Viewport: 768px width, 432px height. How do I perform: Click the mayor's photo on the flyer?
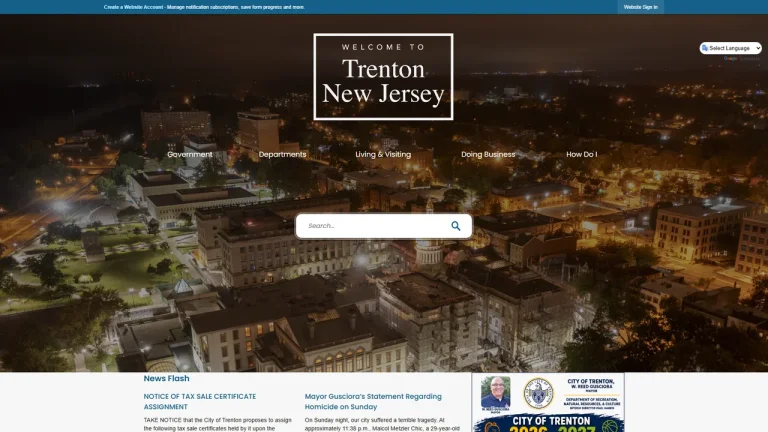tap(495, 394)
